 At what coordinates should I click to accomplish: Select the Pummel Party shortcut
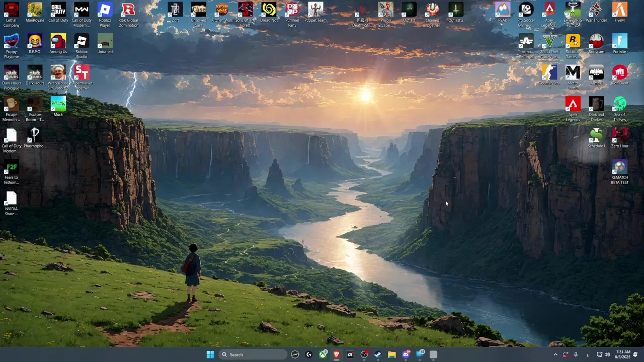click(292, 15)
